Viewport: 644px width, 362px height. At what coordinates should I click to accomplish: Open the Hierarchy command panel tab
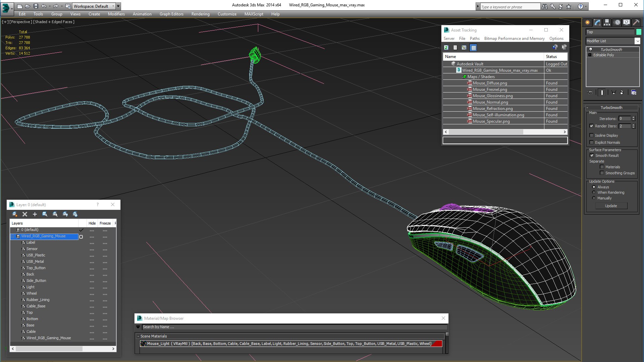click(x=607, y=22)
